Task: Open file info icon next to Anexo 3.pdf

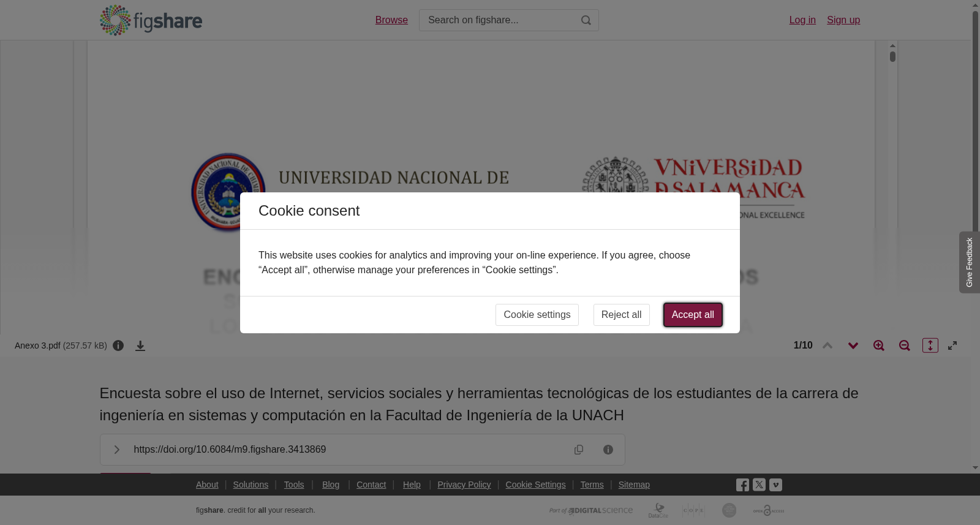Action: pyautogui.click(x=118, y=346)
